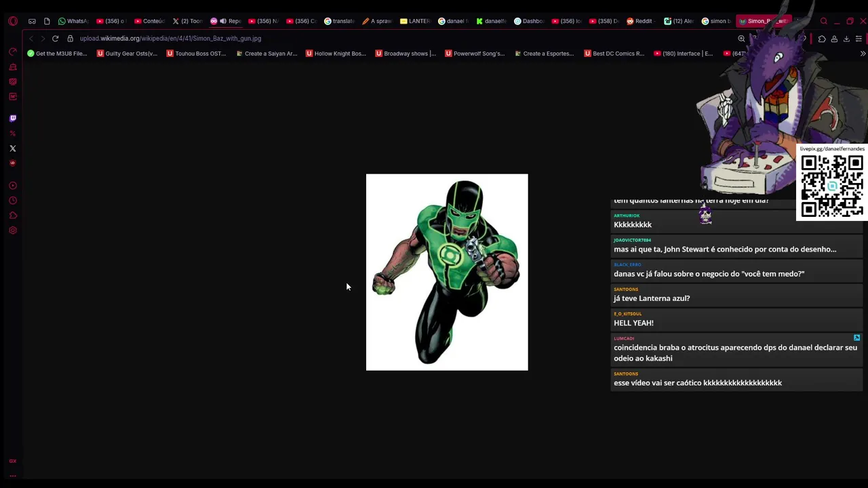Open 'Hollow Knight Bos...' bookmark
The width and height of the screenshot is (868, 488).
[x=336, y=54]
